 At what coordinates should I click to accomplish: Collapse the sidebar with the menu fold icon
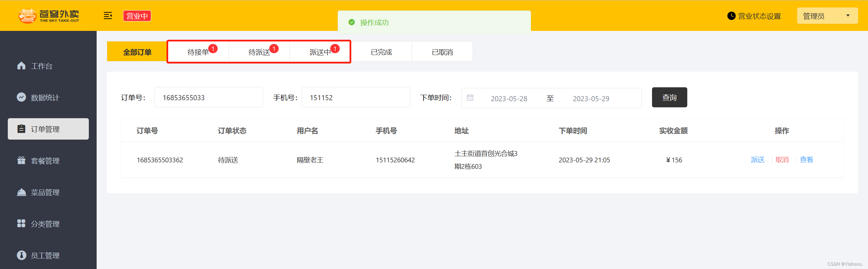coord(108,16)
